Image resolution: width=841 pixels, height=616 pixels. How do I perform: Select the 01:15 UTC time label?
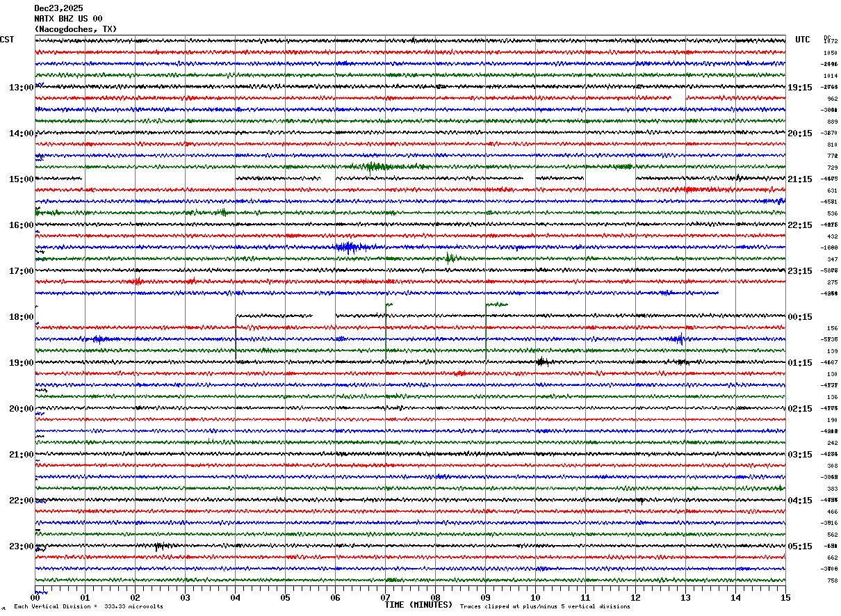coord(799,363)
